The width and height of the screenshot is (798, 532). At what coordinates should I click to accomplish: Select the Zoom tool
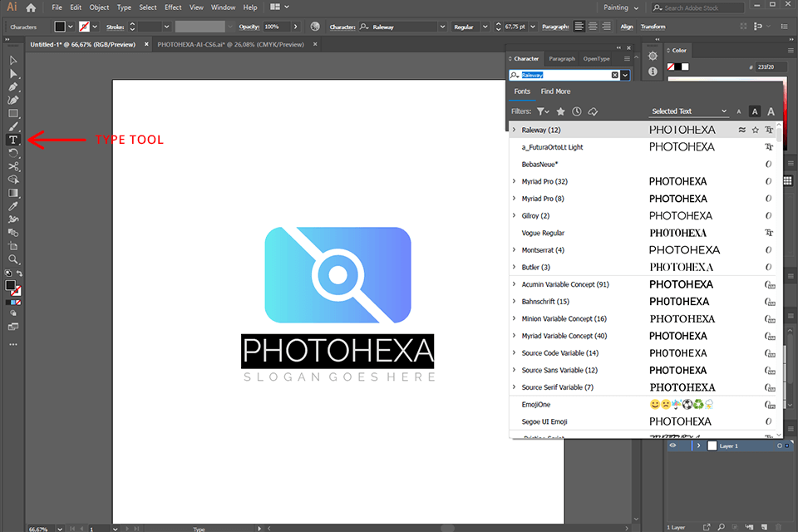point(12,259)
